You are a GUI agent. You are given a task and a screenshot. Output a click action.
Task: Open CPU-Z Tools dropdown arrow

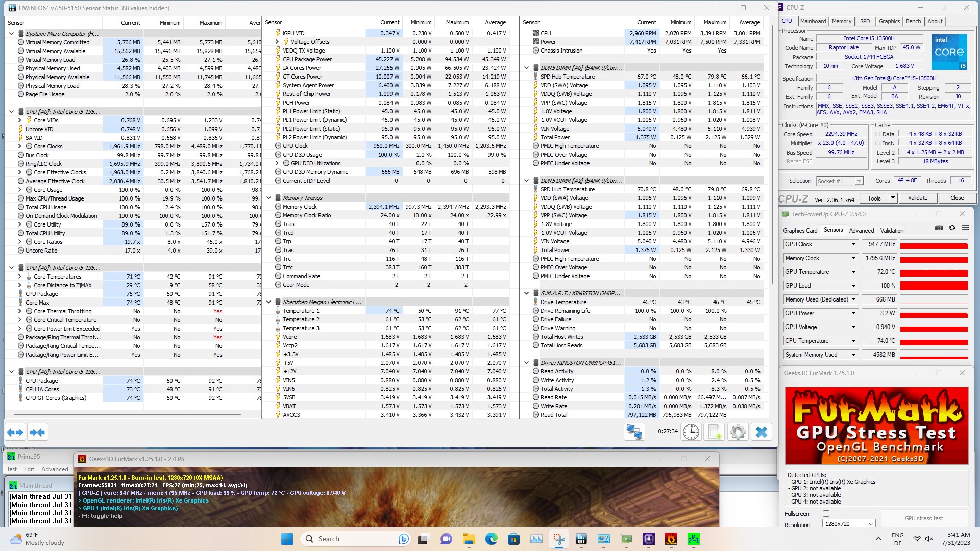[x=893, y=198]
